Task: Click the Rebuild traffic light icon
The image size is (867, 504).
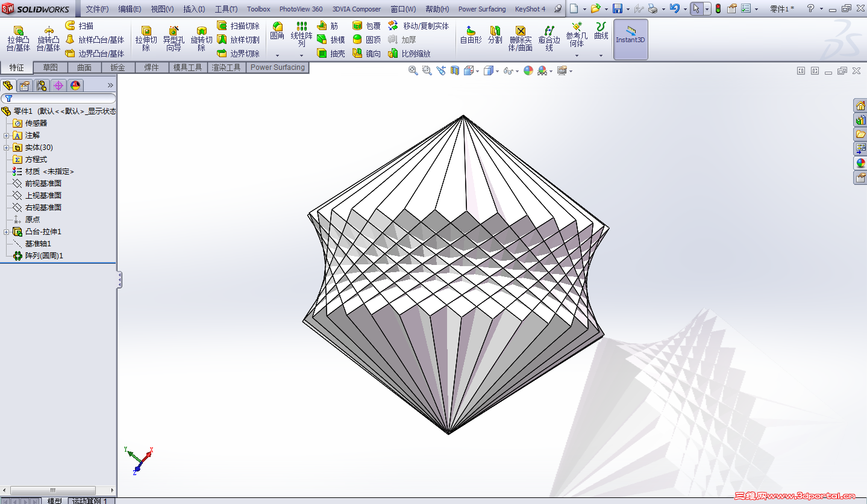Action: 718,8
